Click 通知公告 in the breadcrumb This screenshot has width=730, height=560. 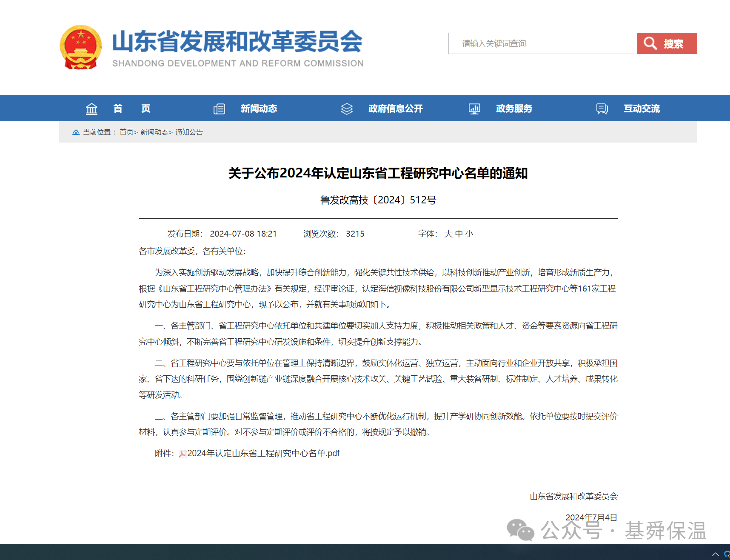pos(189,132)
